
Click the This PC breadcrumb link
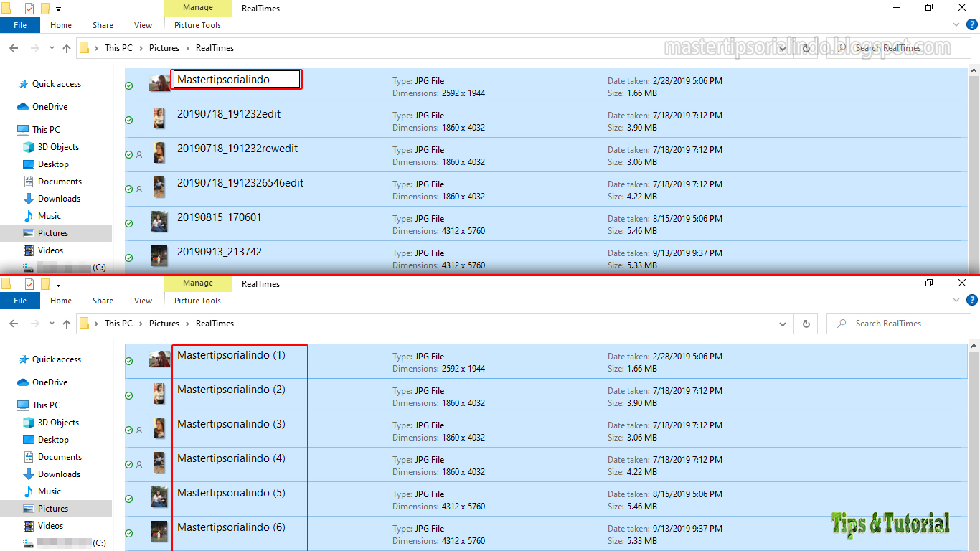click(x=118, y=47)
